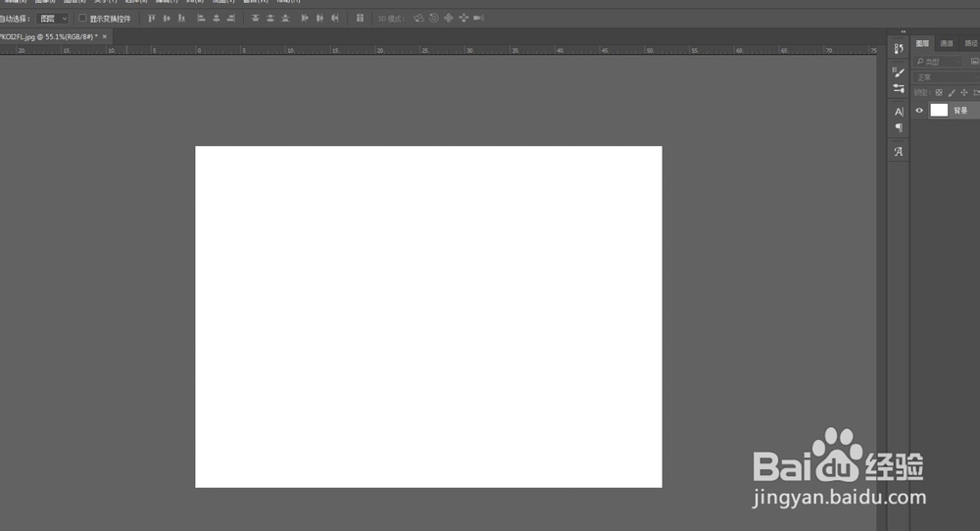
Task: Click the Auto-Align Layers icon
Action: [x=360, y=18]
